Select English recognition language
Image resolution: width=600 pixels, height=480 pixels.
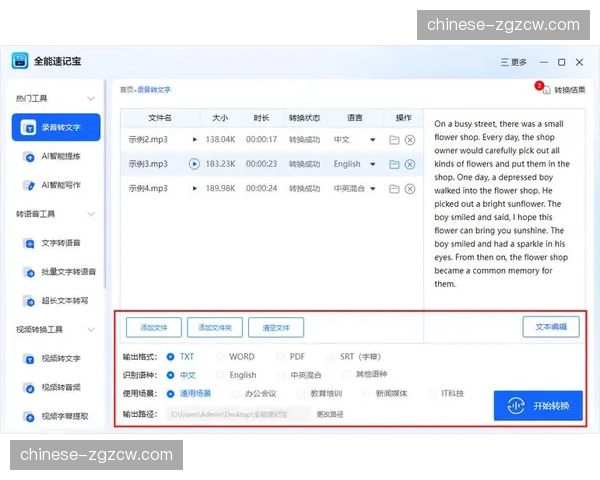pyautogui.click(x=220, y=375)
